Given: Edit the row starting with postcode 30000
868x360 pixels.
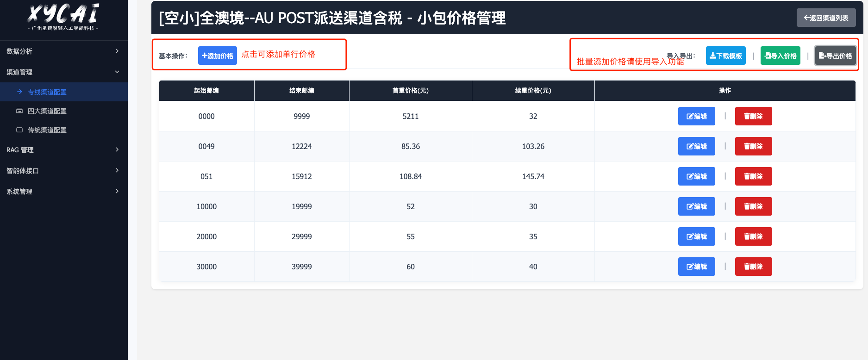Looking at the screenshot, I should [x=697, y=267].
